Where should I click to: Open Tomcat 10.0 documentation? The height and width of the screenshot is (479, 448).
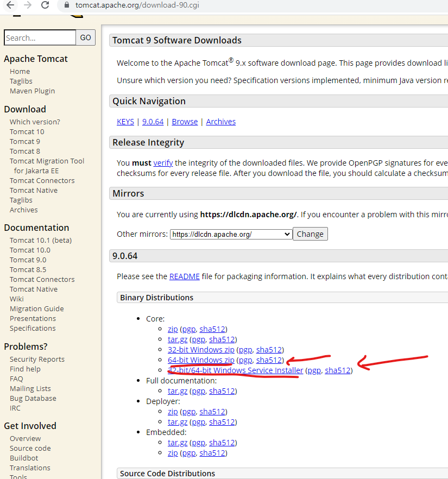pyautogui.click(x=30, y=250)
